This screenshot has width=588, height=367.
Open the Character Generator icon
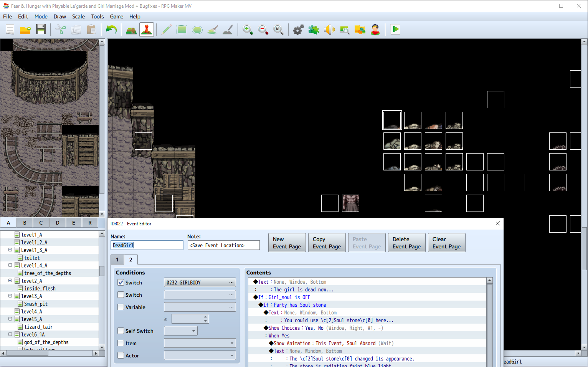pos(375,30)
